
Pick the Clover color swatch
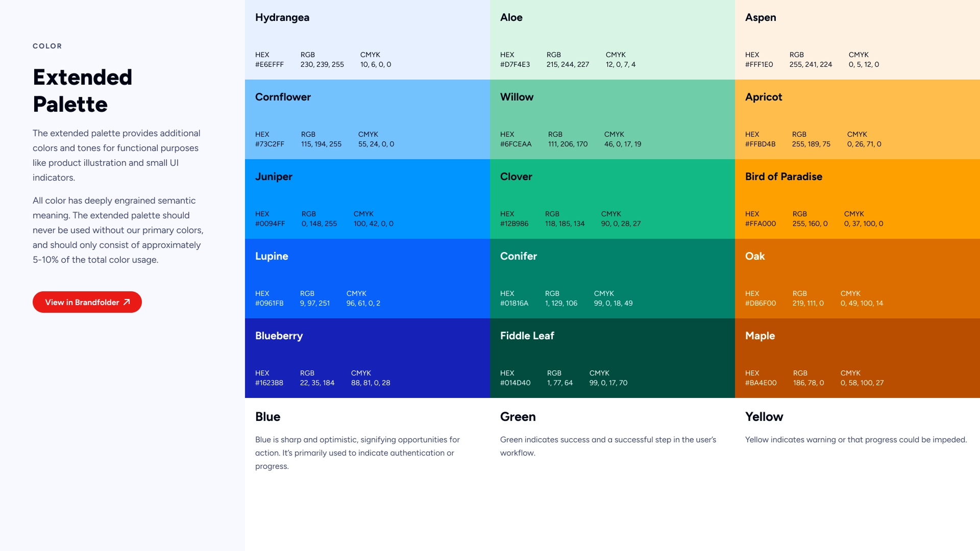click(x=612, y=199)
